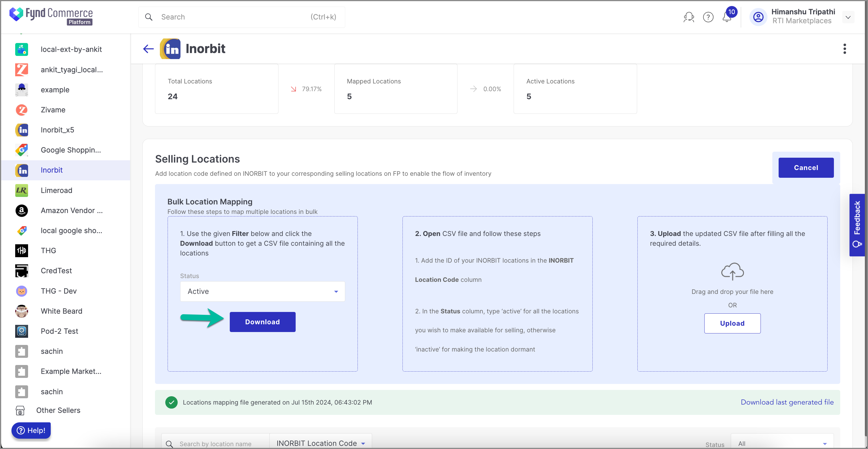This screenshot has width=868, height=449.
Task: Open the Limeroad menu item
Action: [x=66, y=191]
